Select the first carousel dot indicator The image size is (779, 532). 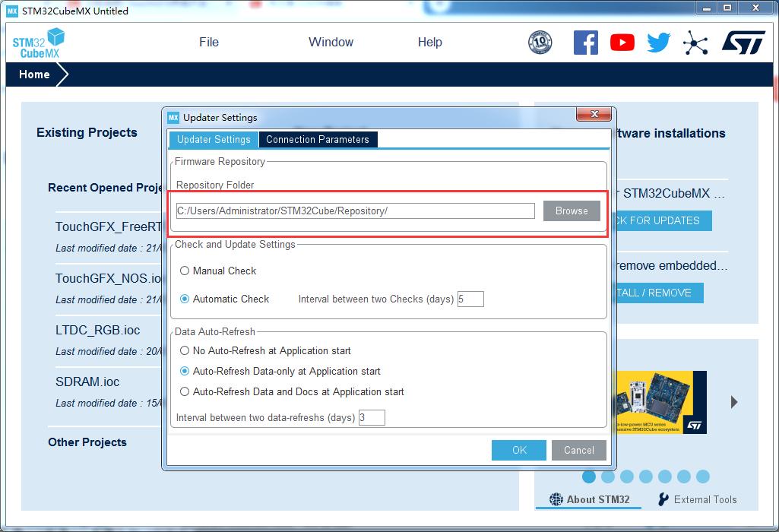589,477
